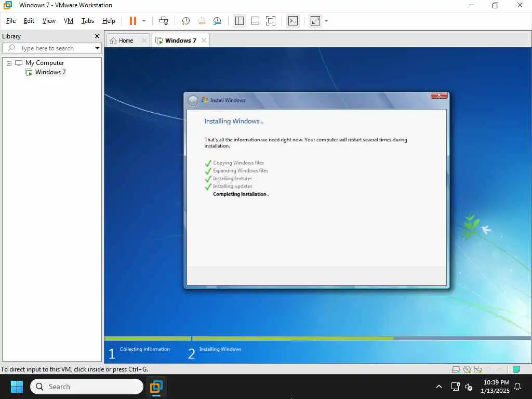Click the network adapter status icon
532x399 pixels.
[x=478, y=369]
